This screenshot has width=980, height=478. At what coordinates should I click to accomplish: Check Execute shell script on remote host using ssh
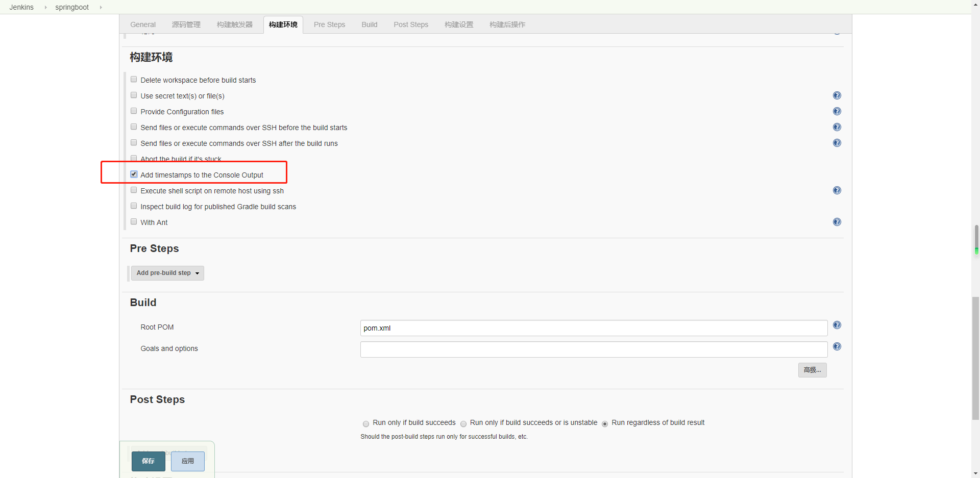click(134, 190)
